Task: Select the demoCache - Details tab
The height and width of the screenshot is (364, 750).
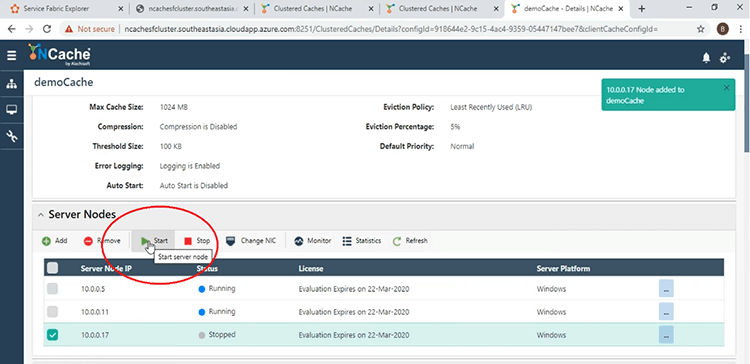Action: [x=567, y=8]
